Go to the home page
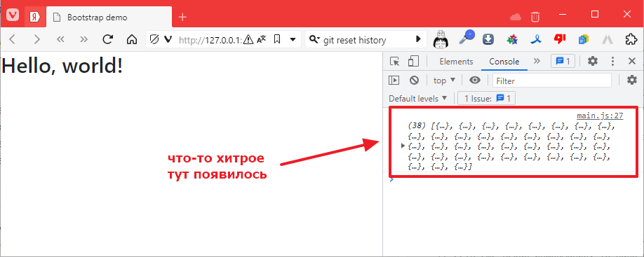644x257 pixels. pyautogui.click(x=131, y=39)
